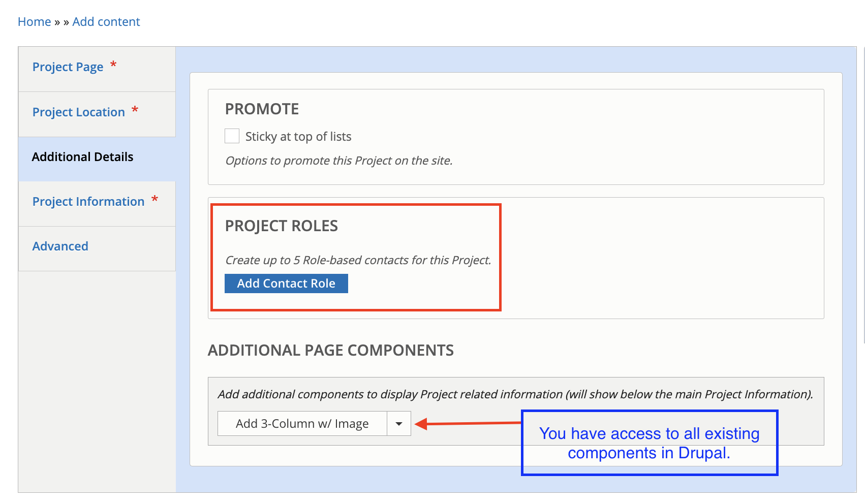The height and width of the screenshot is (504, 865).
Task: Click the ADDITIONAL PAGE COMPONENTS heading
Action: tap(331, 351)
